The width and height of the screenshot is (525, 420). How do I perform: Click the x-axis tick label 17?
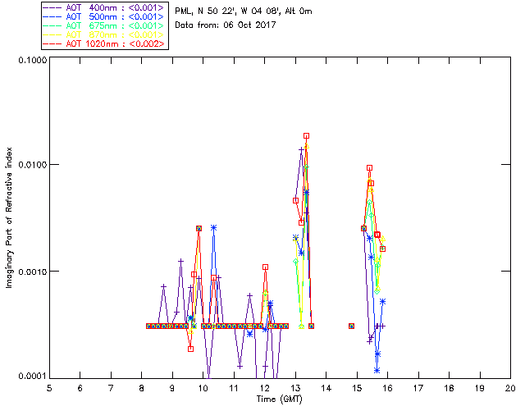pos(418,388)
